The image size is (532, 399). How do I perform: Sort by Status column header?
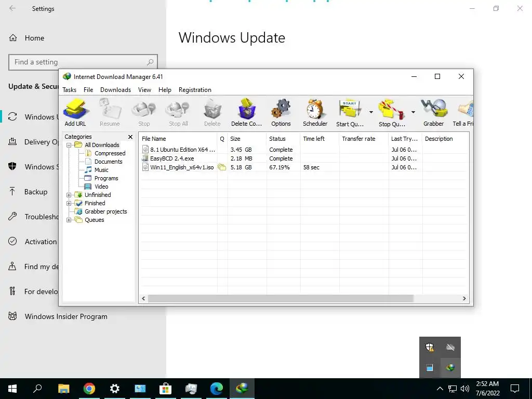[283, 139]
